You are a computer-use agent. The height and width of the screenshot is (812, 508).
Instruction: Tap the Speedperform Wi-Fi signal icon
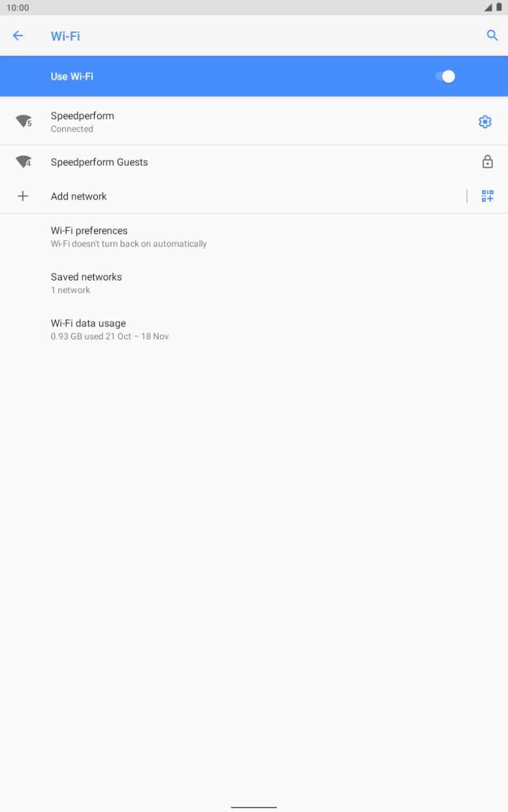tap(24, 121)
